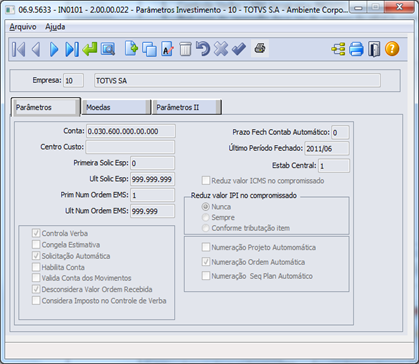Go to the first record
Screen dimensions: 419x364
point(19,49)
